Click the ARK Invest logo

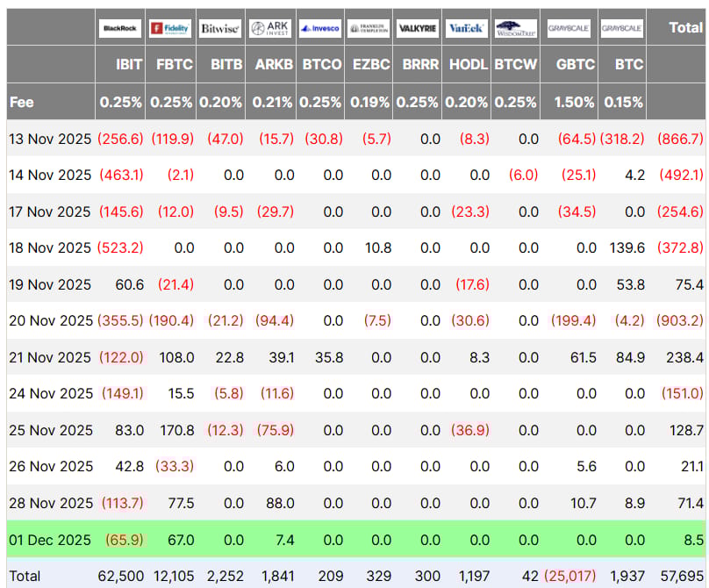[x=269, y=28]
